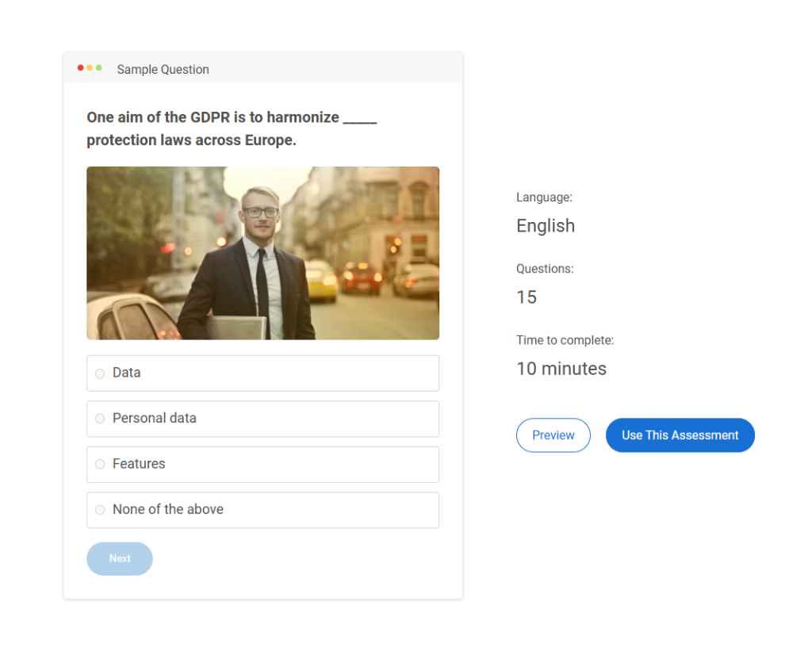Viewport: 812px width, 647px height.
Task: Click the '10 minutes' duration text
Action: [561, 369]
